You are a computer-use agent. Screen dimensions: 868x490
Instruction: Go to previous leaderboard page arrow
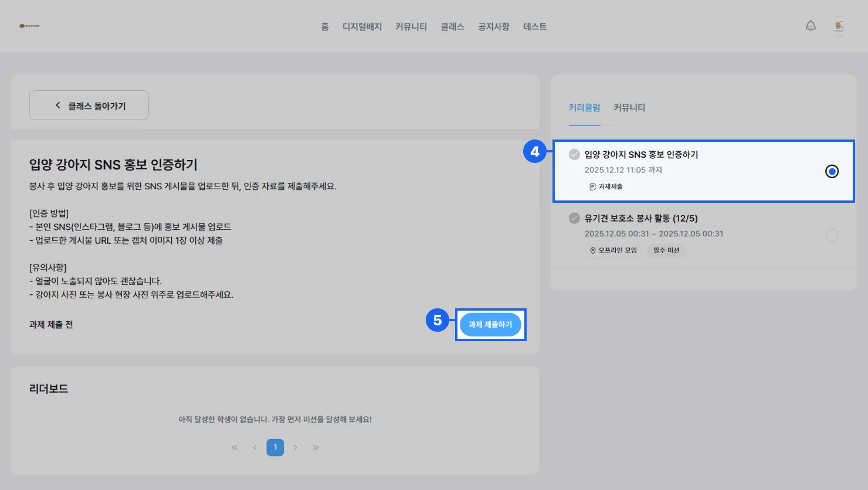pyautogui.click(x=255, y=447)
